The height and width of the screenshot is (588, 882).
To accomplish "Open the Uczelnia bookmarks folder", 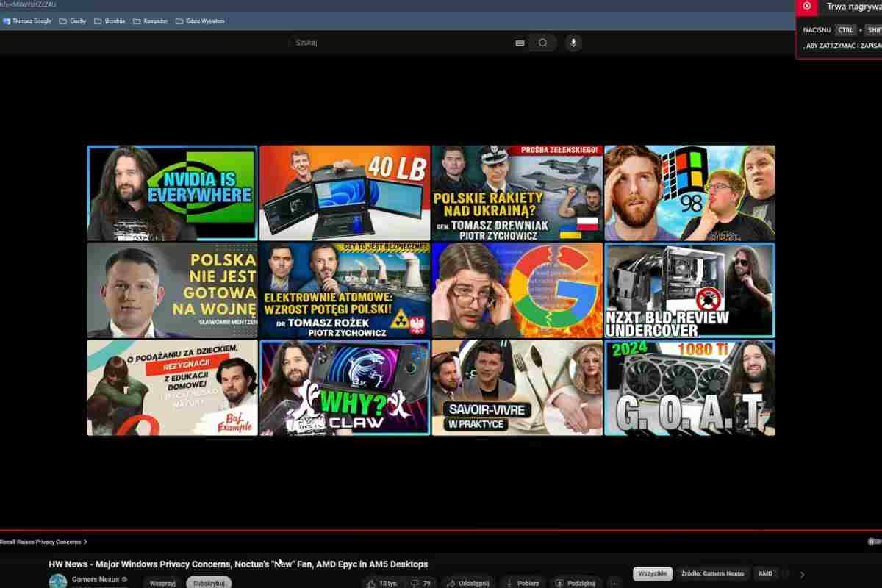I will [110, 21].
